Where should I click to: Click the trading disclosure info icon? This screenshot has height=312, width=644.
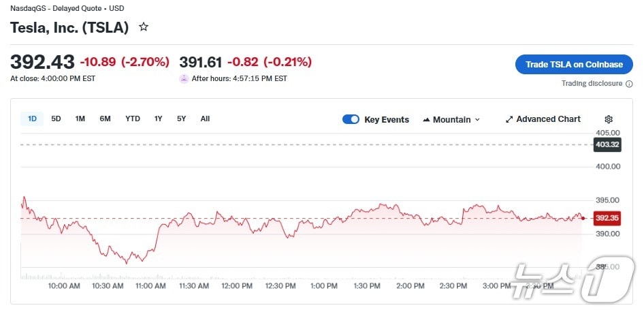[629, 84]
